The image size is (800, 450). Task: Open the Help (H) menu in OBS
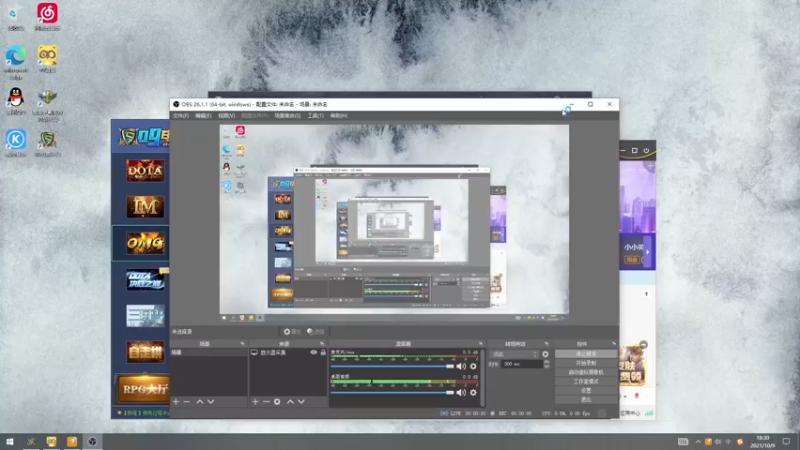(339, 116)
